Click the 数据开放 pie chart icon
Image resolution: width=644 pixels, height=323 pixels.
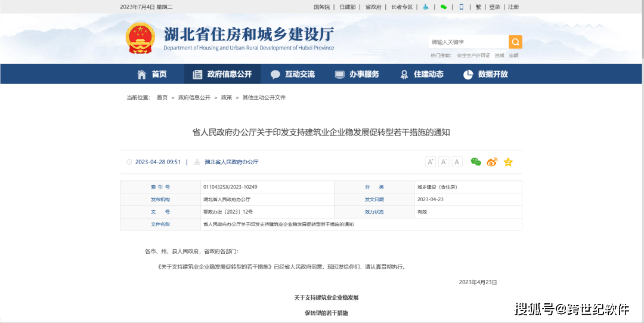click(468, 75)
